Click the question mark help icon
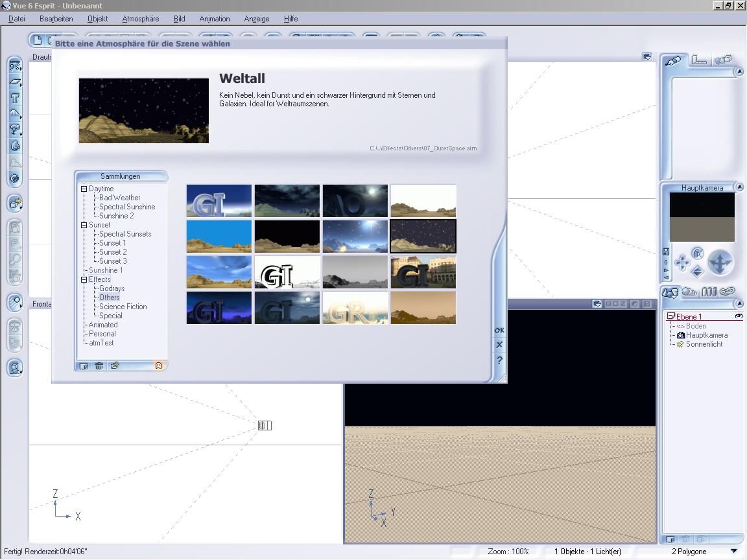The width and height of the screenshot is (747, 560). coord(499,360)
